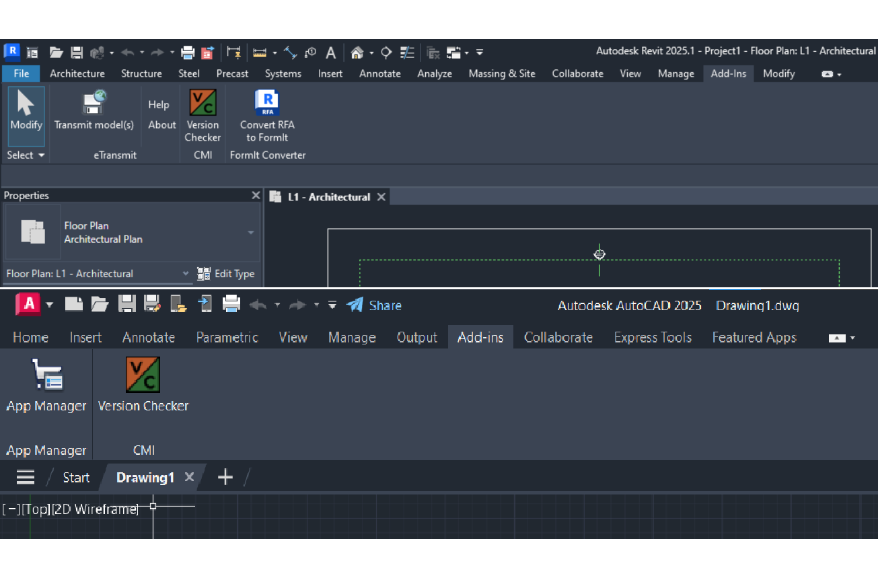This screenshot has width=878, height=588.
Task: Click the Section tool icon in Revit
Action: click(x=386, y=52)
